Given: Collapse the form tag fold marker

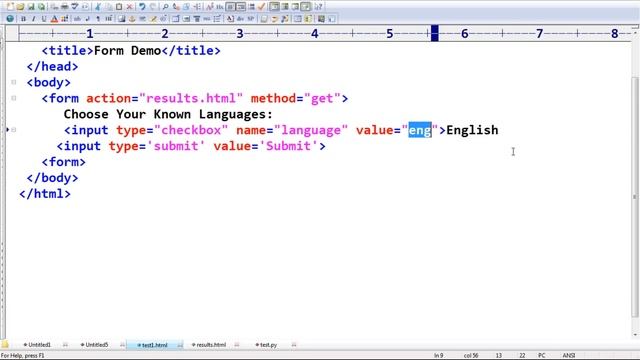Looking at the screenshot, I should (13, 98).
